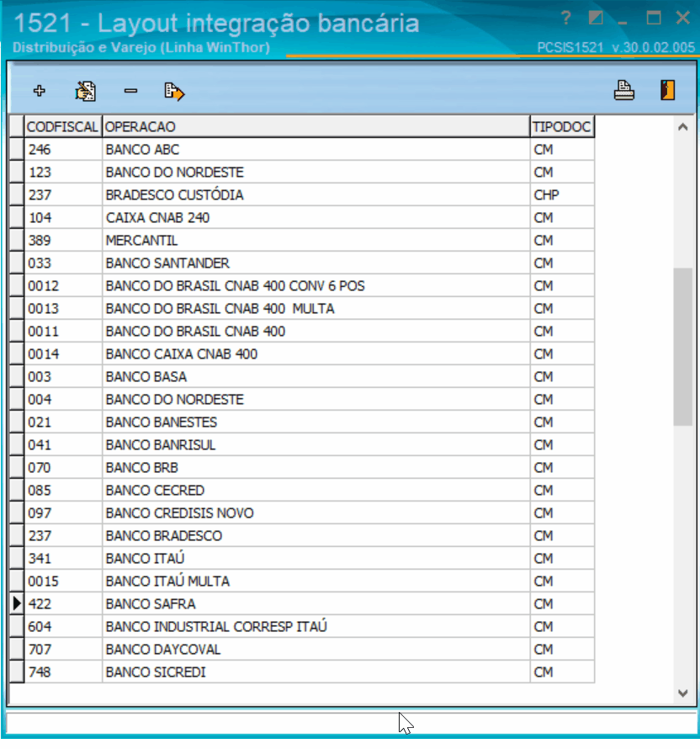The width and height of the screenshot is (700, 749).
Task: Close the 1521 window
Action: tap(683, 19)
